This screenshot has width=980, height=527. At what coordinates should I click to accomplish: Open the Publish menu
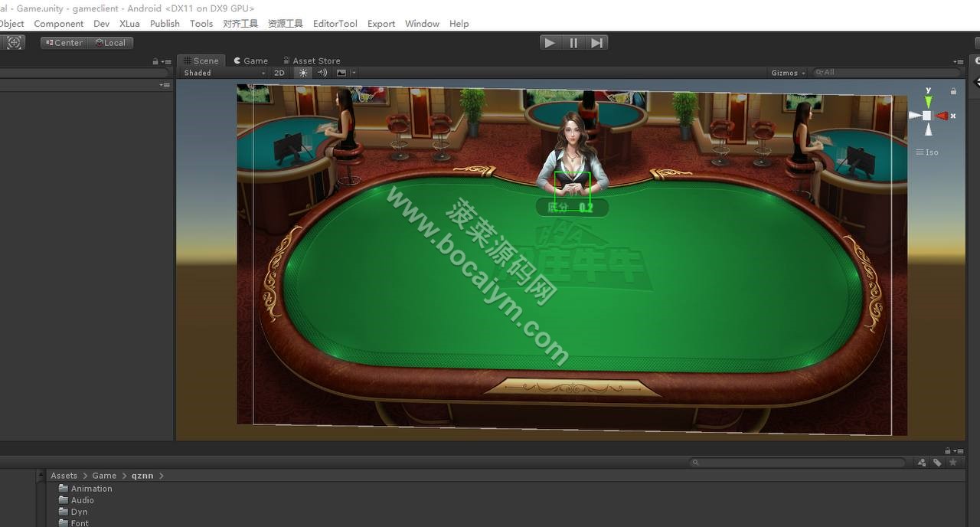point(165,24)
